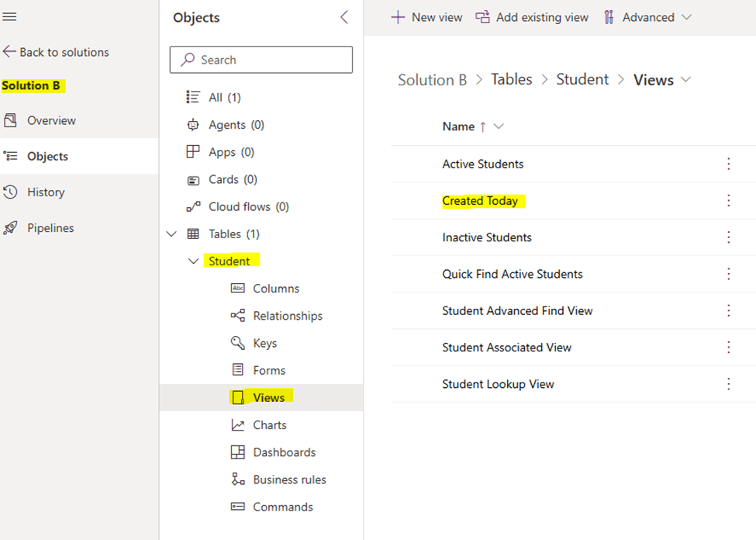This screenshot has width=756, height=540.
Task: Open the Overview page icon
Action: 10,120
